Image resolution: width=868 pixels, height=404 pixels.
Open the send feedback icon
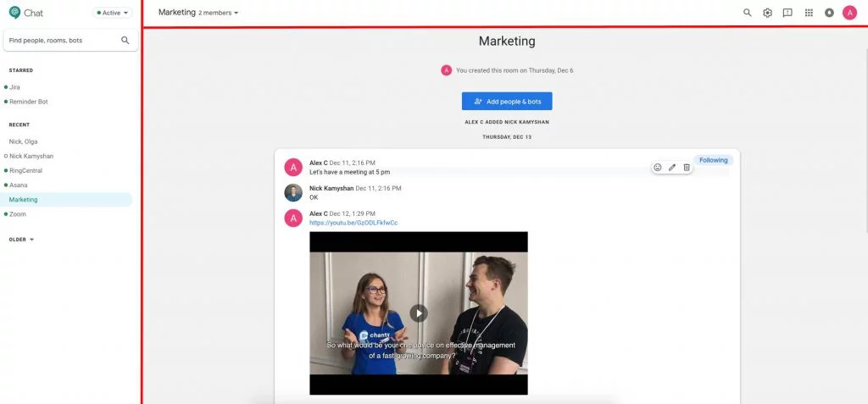787,13
